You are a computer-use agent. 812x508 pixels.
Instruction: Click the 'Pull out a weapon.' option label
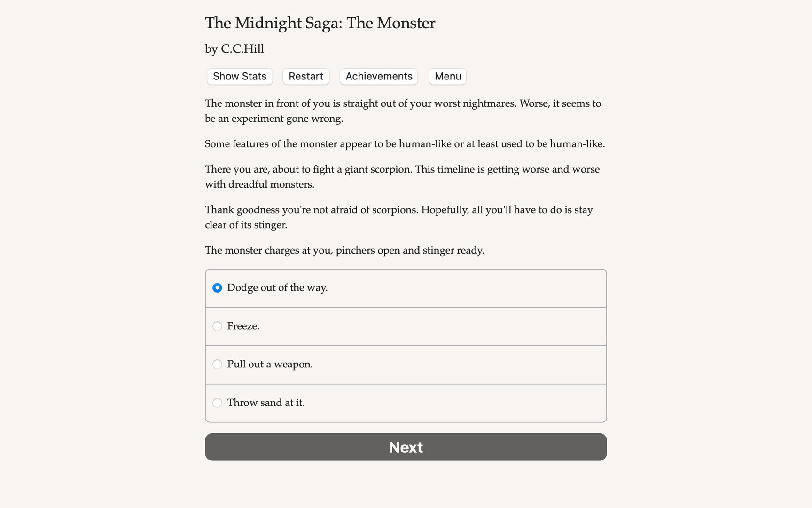point(270,365)
